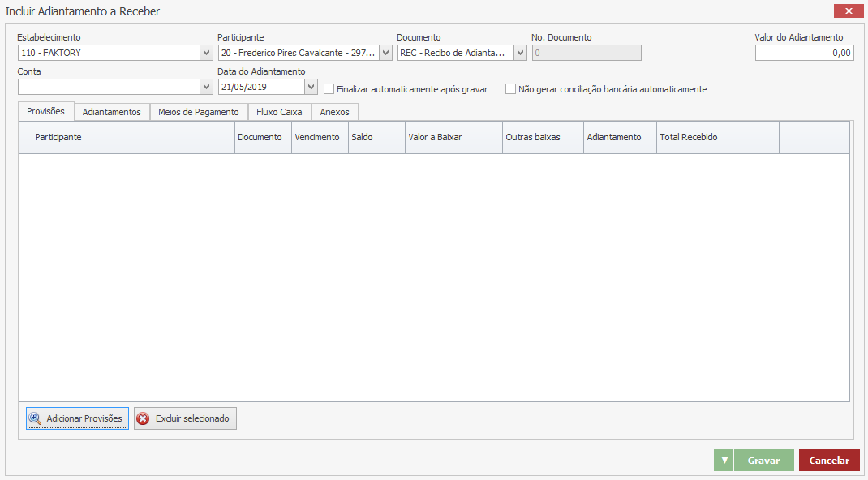
Task: Enable Finalizar automaticamente após gravar
Action: (329, 89)
